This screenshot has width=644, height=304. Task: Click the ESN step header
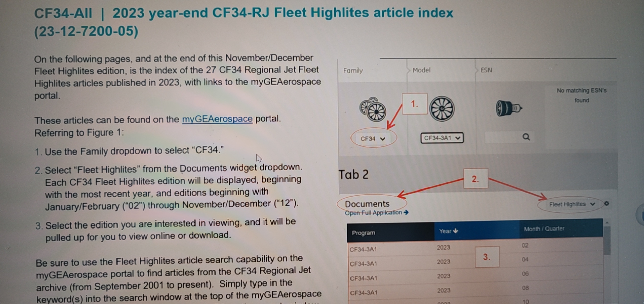pyautogui.click(x=486, y=70)
